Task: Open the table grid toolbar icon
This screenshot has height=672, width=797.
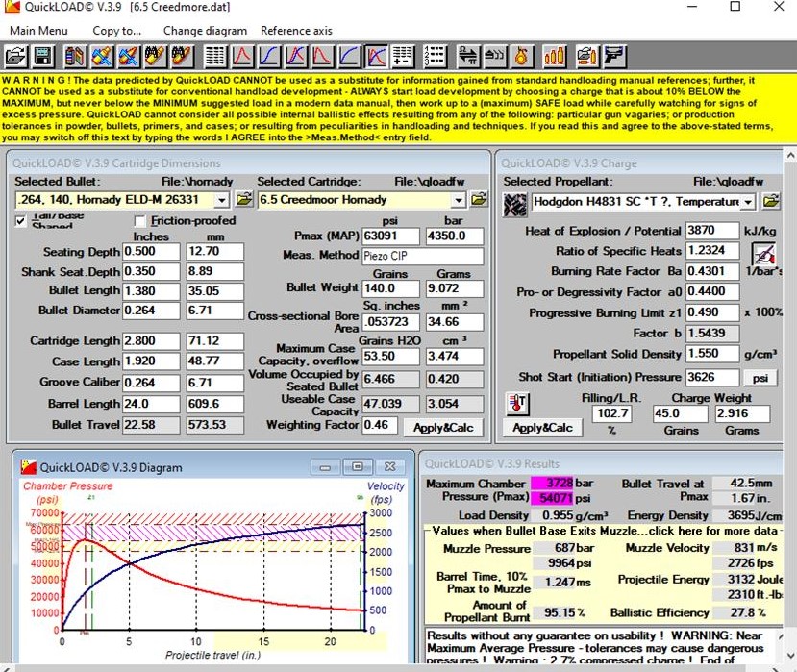Action: tap(215, 56)
